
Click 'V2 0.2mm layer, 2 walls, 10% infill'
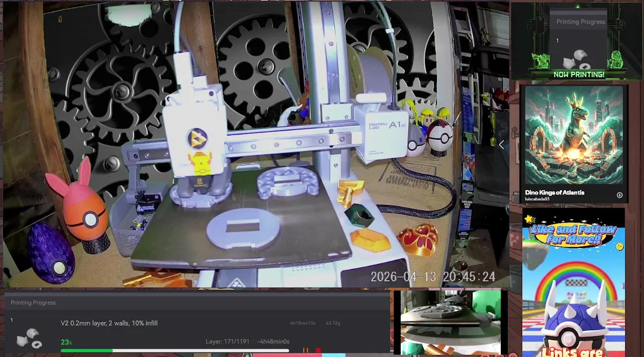click(x=109, y=323)
